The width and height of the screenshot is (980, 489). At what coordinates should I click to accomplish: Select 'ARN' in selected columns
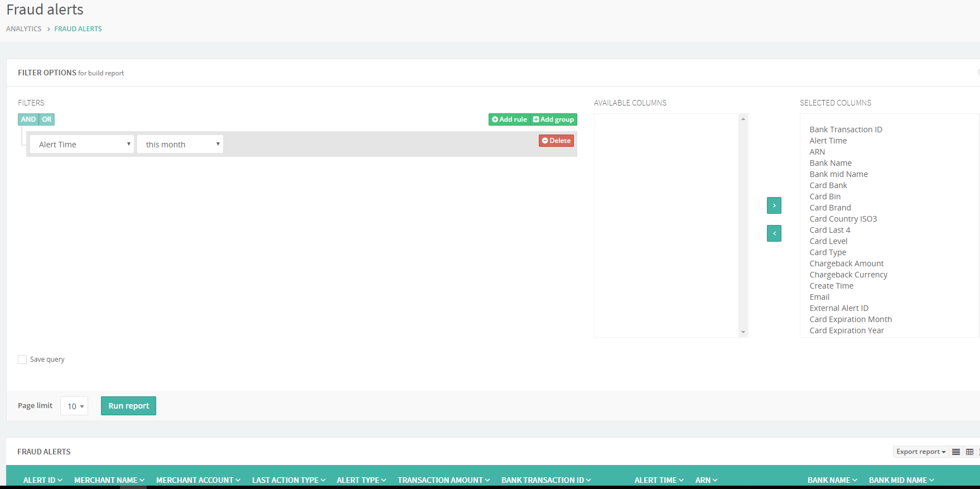tap(817, 152)
